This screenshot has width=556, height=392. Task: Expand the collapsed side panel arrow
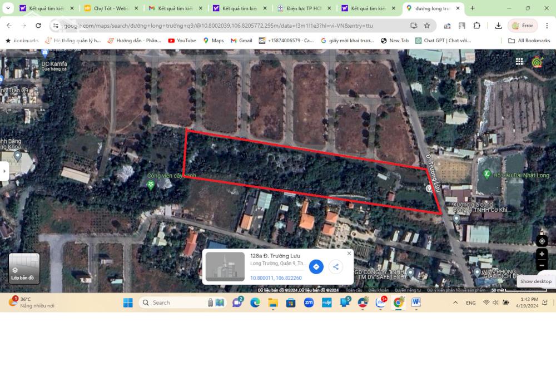4,171
